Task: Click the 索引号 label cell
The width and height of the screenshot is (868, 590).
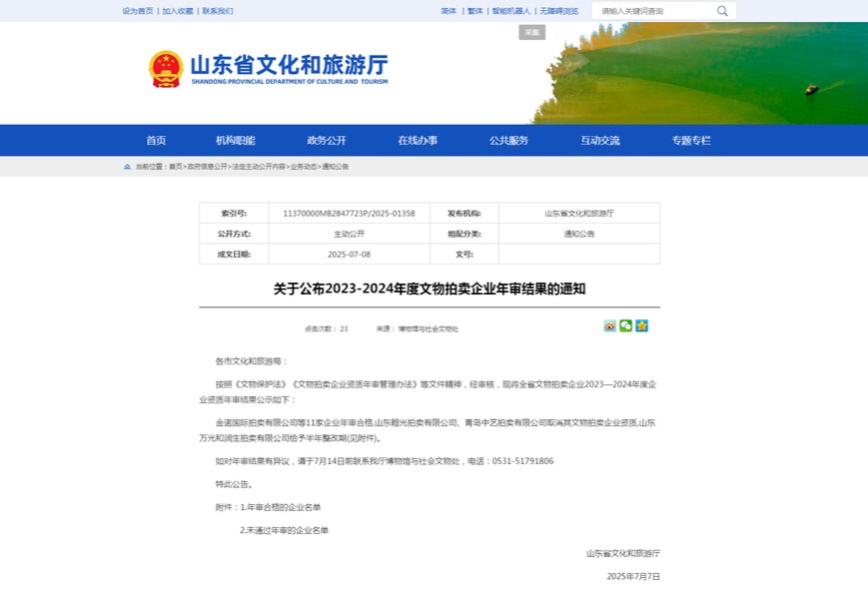Action: (x=234, y=213)
